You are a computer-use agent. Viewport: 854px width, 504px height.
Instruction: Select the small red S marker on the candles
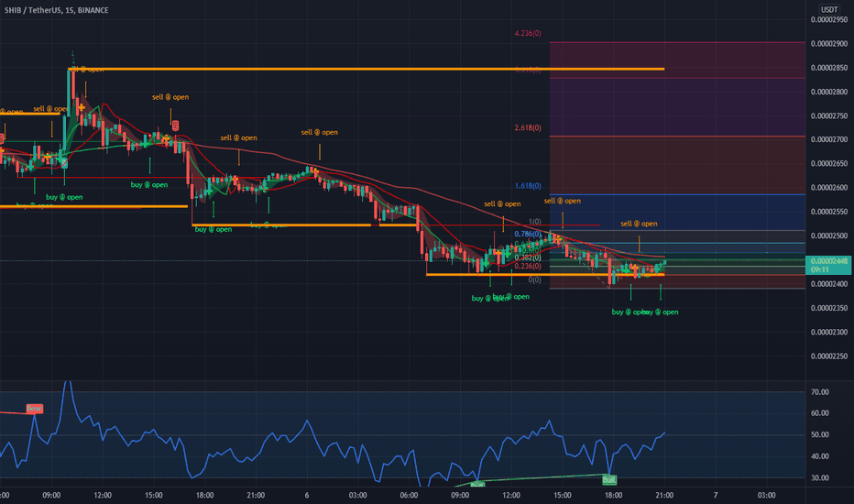tap(175, 126)
